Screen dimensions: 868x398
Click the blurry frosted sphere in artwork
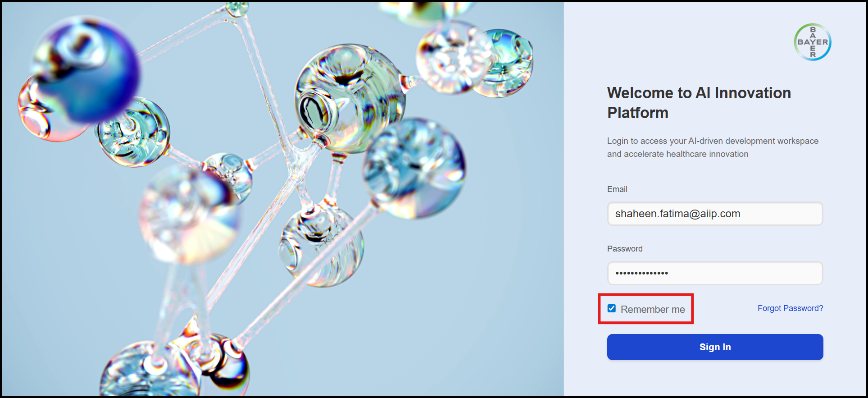[x=189, y=214]
